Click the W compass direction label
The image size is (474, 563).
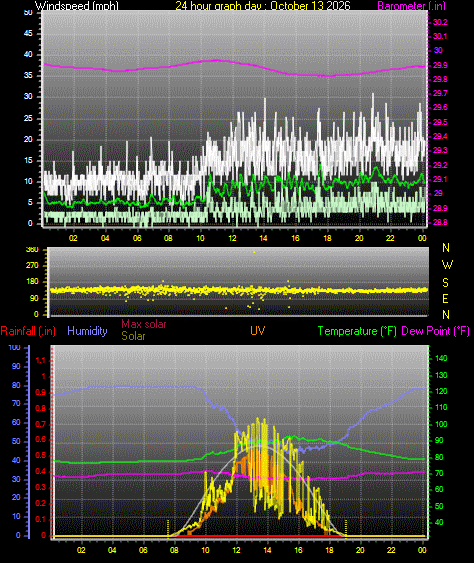(x=447, y=265)
